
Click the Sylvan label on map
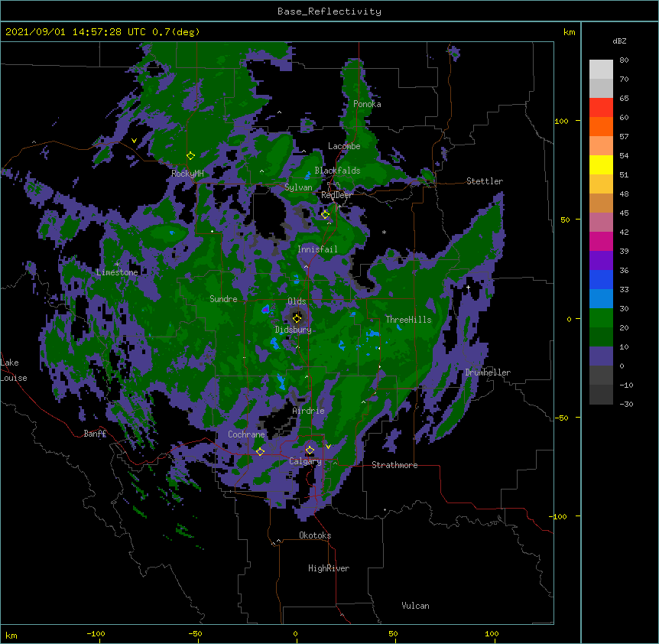point(298,187)
